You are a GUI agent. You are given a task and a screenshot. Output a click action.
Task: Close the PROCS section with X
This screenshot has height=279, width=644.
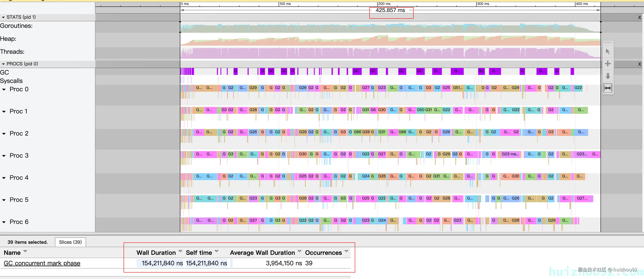639,64
